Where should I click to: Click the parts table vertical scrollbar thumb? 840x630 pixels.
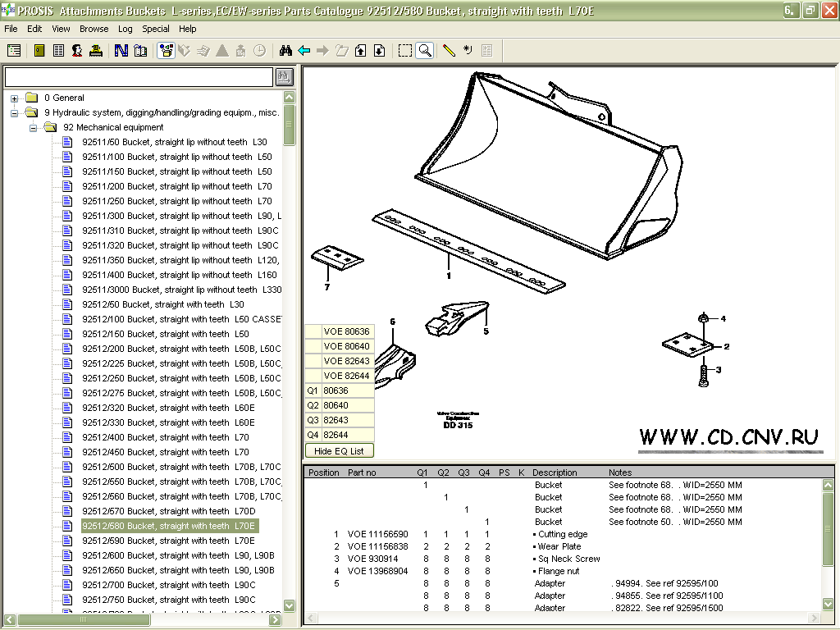click(x=829, y=528)
